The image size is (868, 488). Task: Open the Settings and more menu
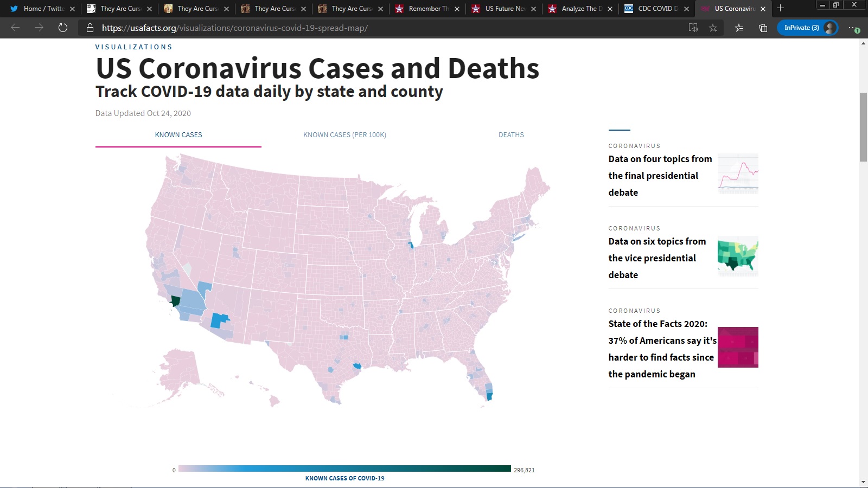(x=852, y=28)
